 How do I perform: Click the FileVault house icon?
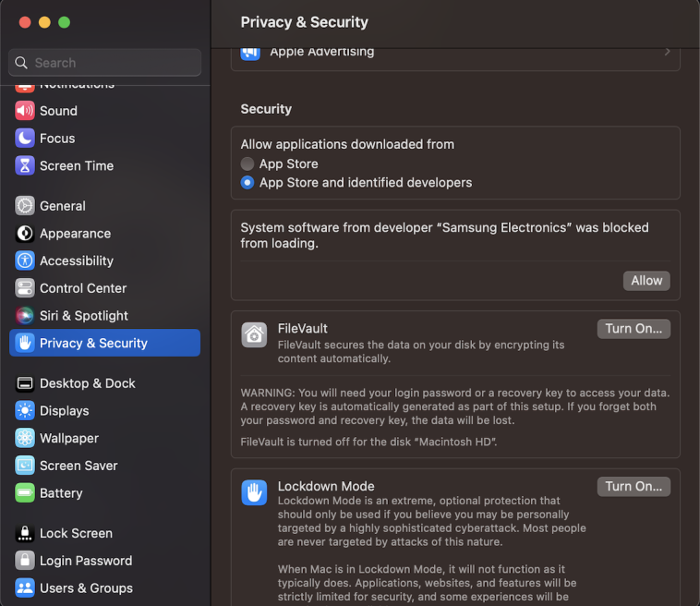point(254,335)
